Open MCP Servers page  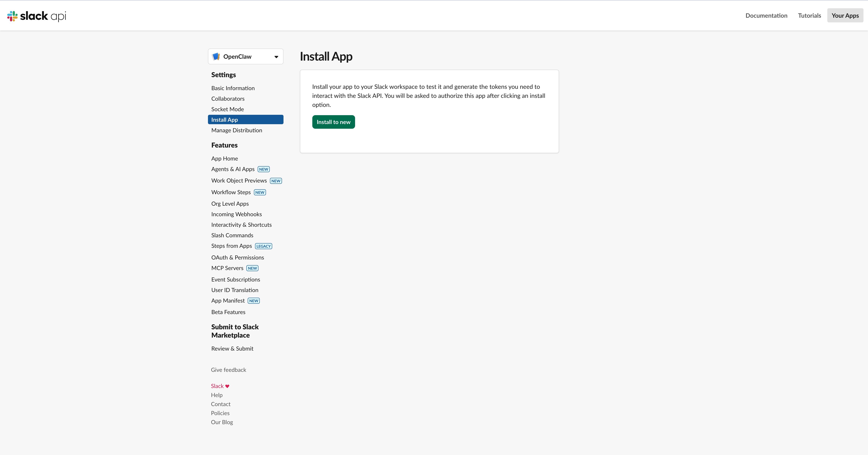pos(227,268)
